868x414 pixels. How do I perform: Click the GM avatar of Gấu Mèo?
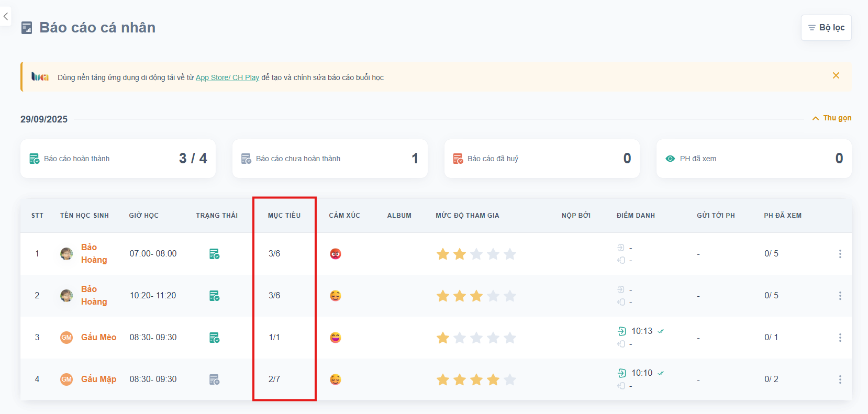click(x=66, y=338)
